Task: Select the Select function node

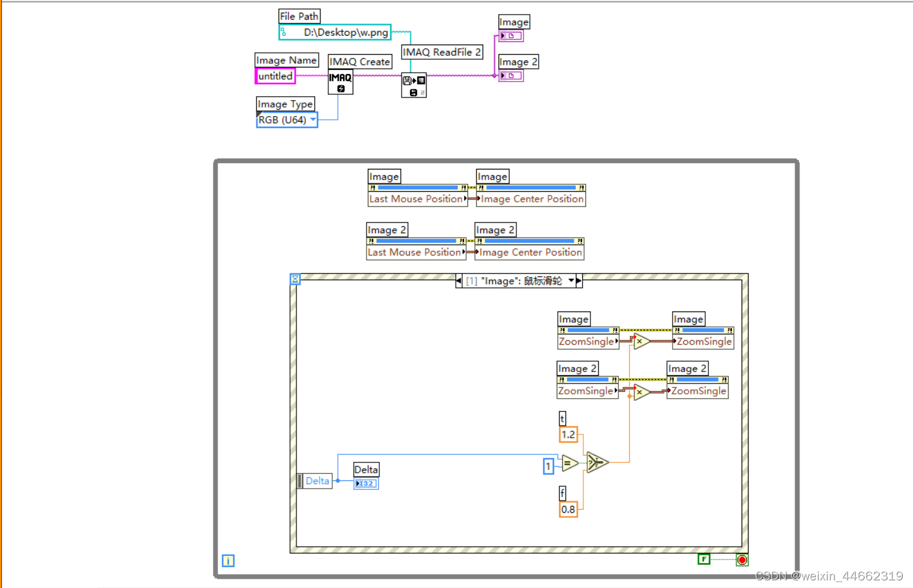Action: (x=597, y=463)
